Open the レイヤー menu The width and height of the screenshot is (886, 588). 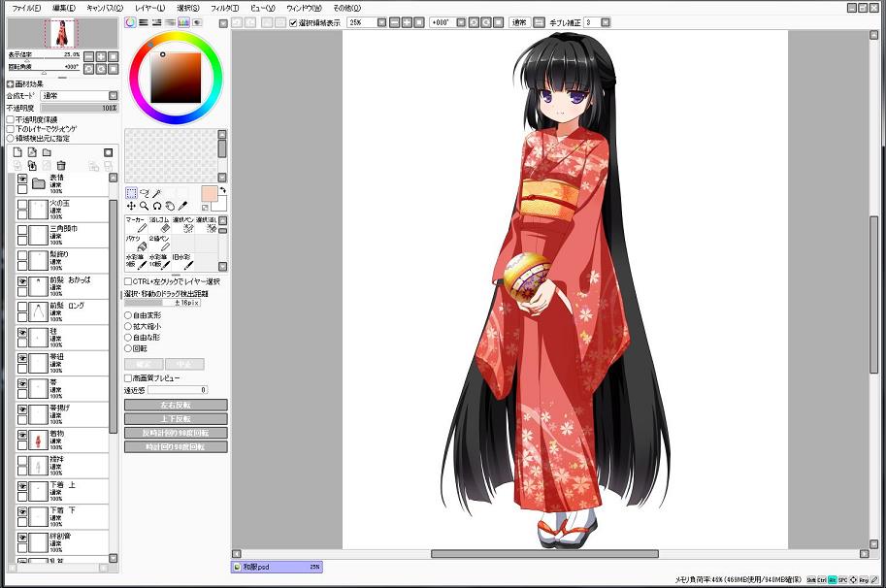(x=149, y=7)
